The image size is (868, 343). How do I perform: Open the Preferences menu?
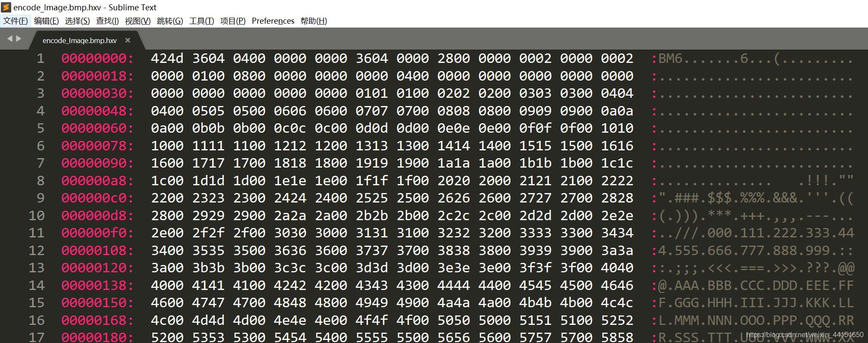[273, 21]
